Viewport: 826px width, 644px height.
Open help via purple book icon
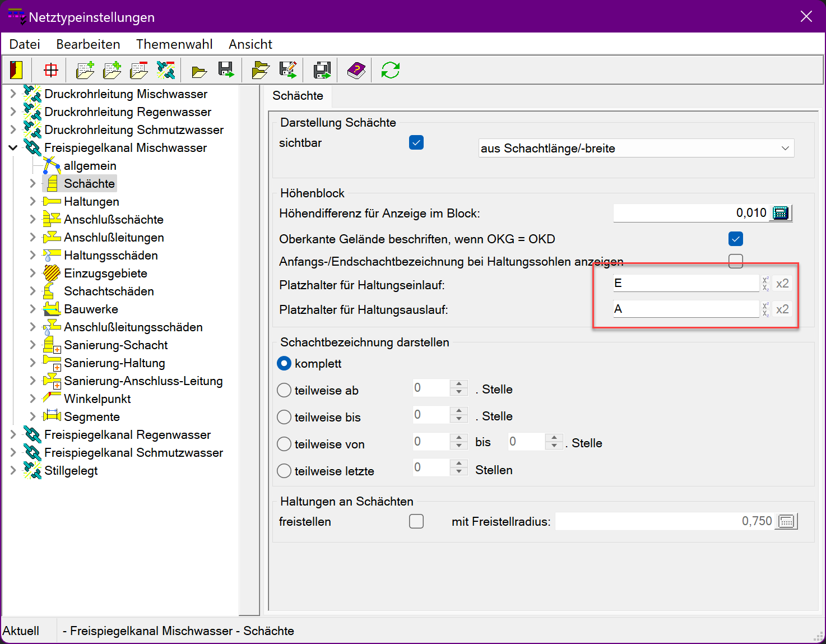point(356,70)
